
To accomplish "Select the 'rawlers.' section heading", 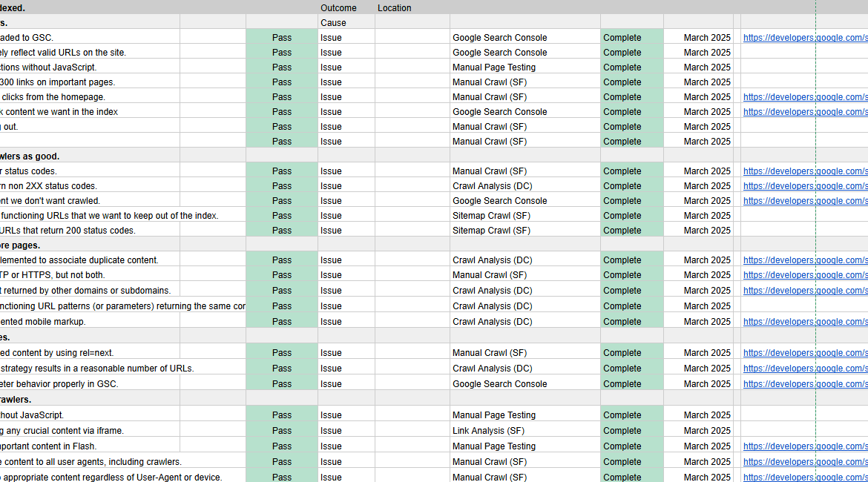I will (x=90, y=399).
